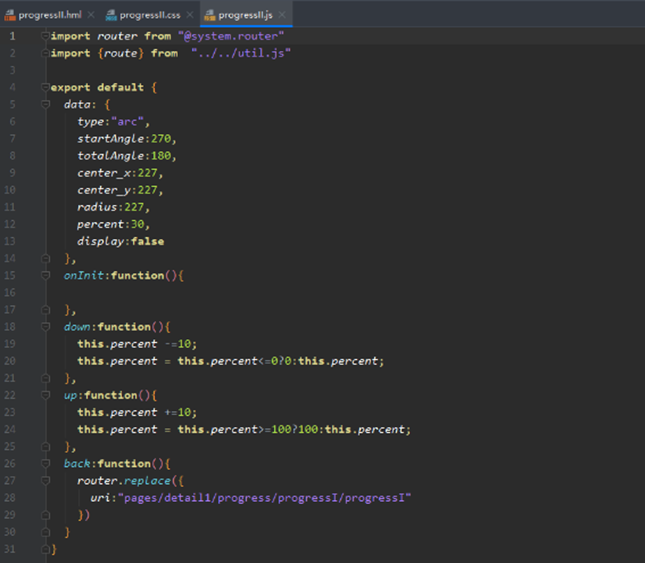The height and width of the screenshot is (563, 645).
Task: Click the startAngle value 270
Action: click(161, 139)
